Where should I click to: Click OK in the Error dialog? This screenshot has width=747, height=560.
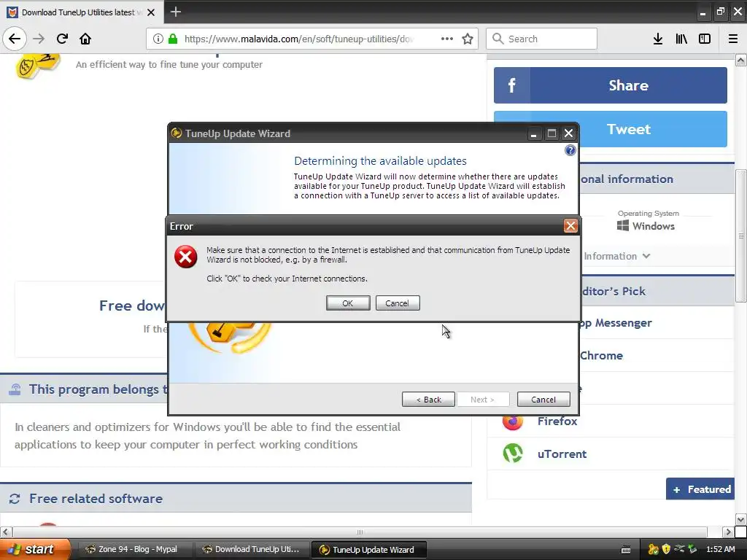348,303
